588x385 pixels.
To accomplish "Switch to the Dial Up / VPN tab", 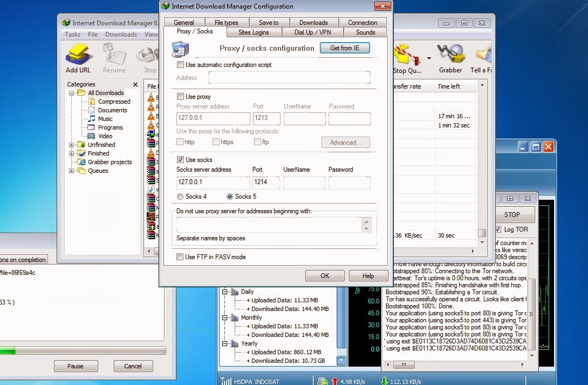I will tap(312, 32).
